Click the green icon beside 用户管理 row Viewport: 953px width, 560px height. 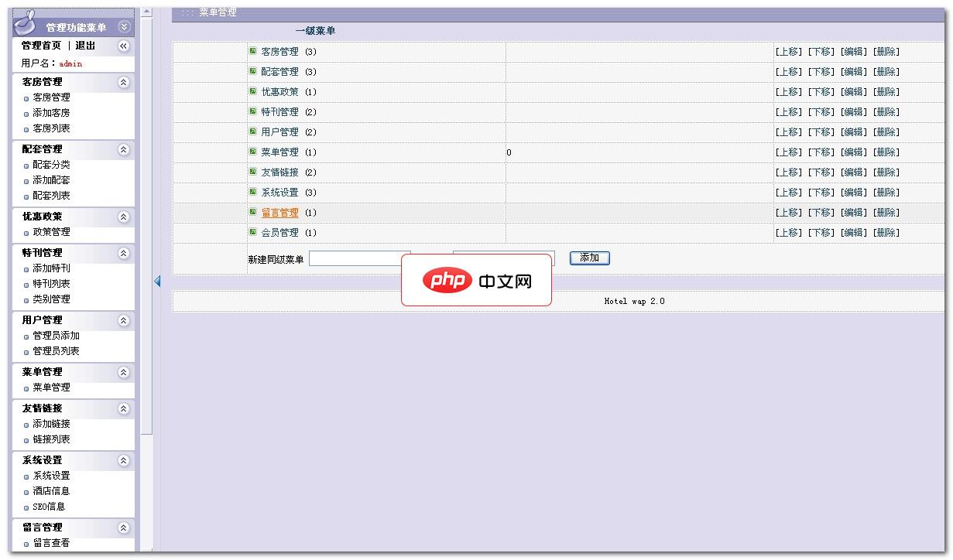(x=252, y=131)
